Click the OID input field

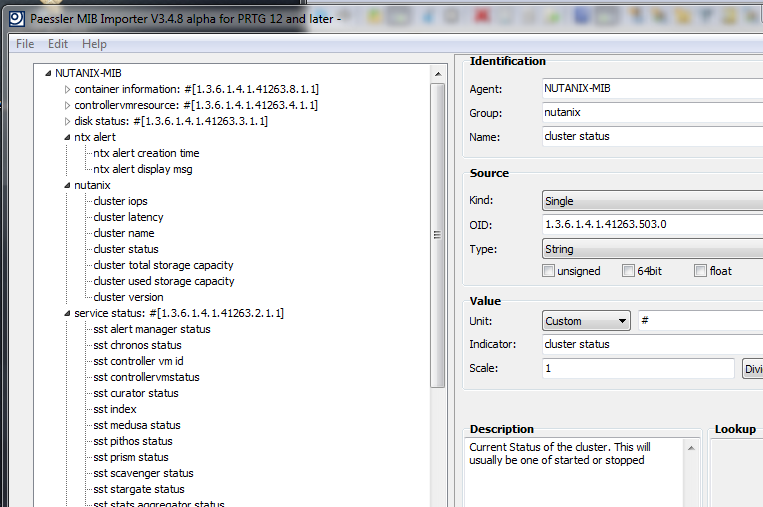[653, 224]
